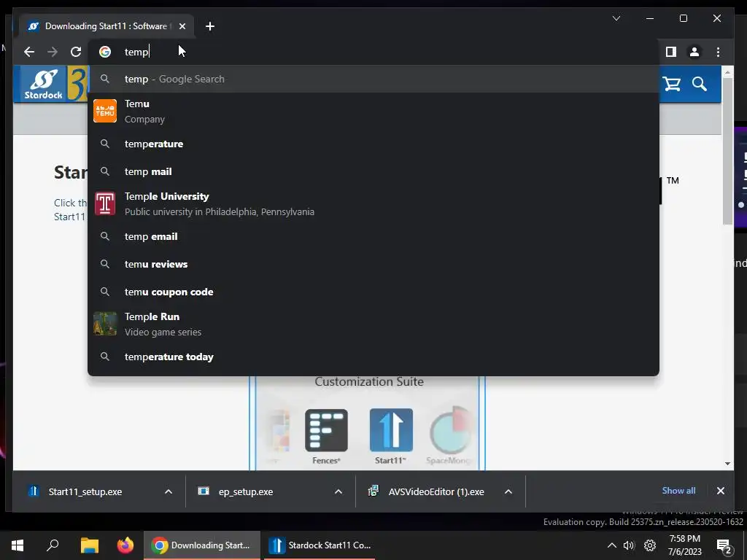The image size is (747, 560).
Task: Choose 'temp - Google Search' suggestion
Action: (x=373, y=79)
